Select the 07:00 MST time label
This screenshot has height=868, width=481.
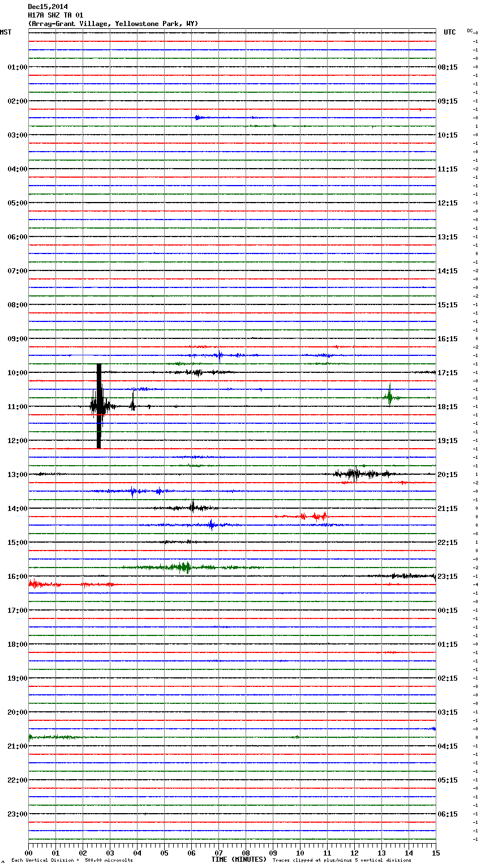pos(17,271)
